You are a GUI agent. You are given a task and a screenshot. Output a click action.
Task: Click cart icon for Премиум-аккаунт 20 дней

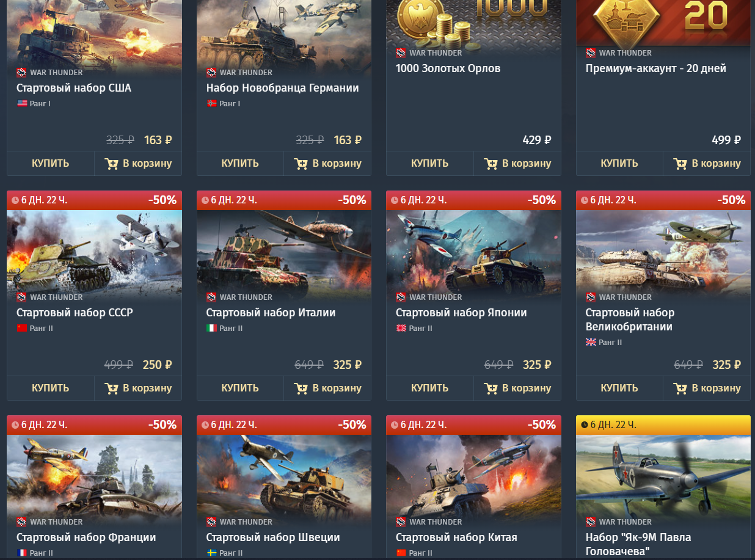coord(680,164)
